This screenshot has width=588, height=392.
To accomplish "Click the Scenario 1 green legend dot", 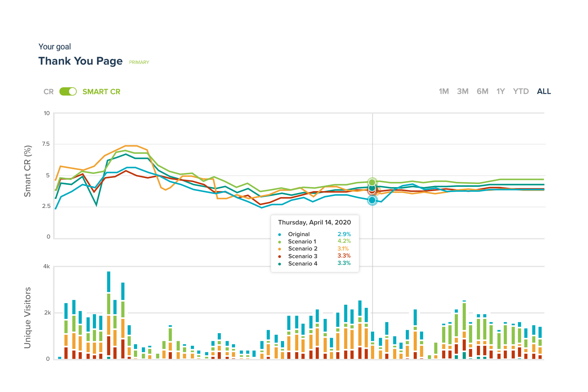I will pos(280,241).
